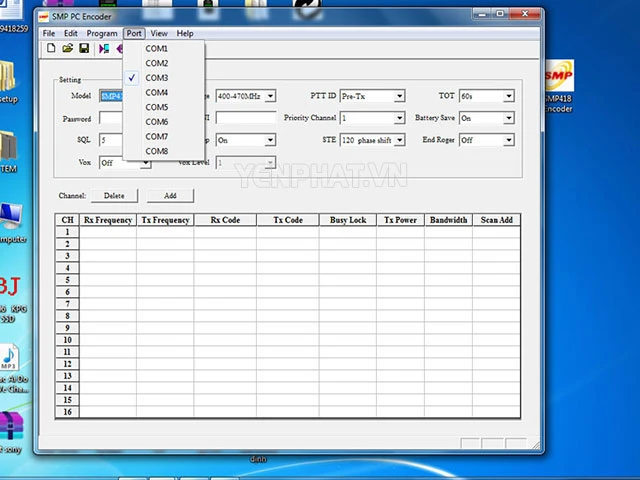Open the View menu
Image resolution: width=640 pixels, height=480 pixels.
click(x=159, y=33)
